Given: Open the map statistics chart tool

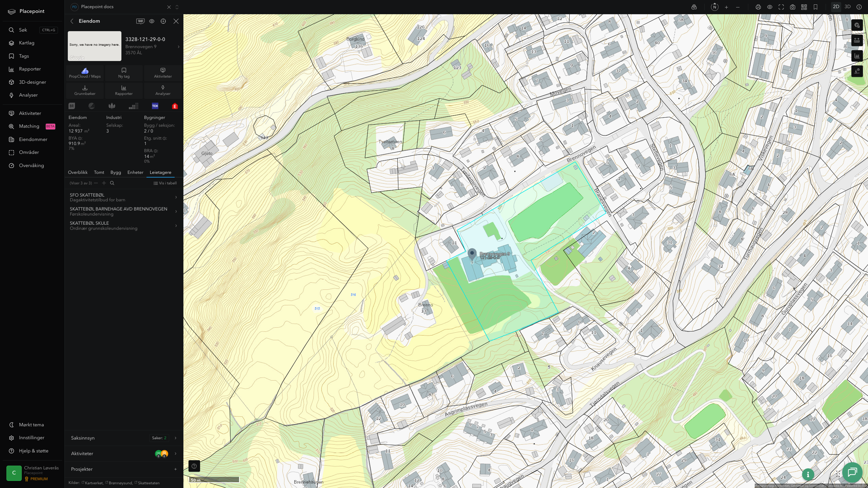Looking at the screenshot, I should click(857, 56).
